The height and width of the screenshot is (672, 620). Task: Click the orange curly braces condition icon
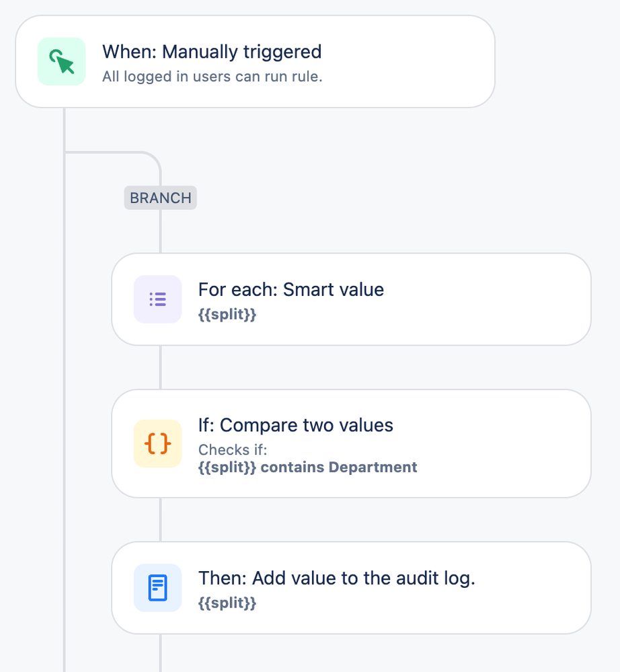(158, 444)
